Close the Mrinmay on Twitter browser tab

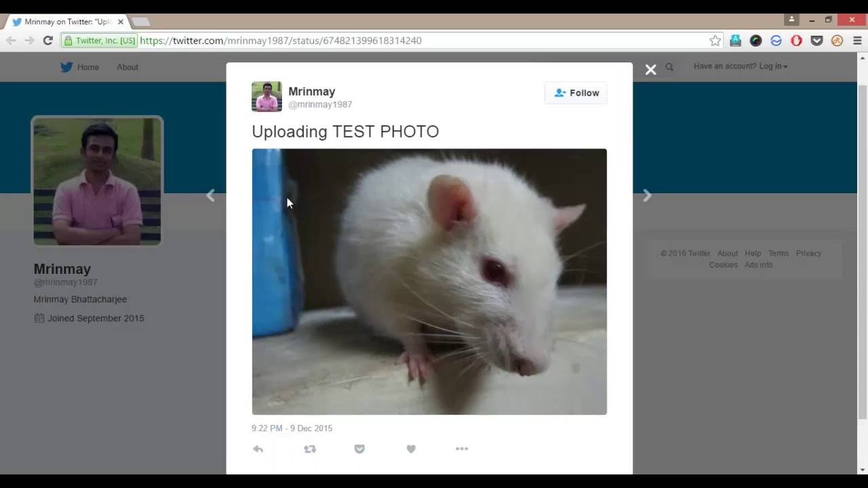coord(120,22)
